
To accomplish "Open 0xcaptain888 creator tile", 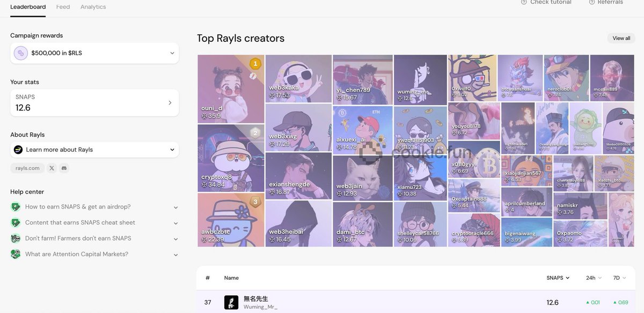I will pyautogui.click(x=474, y=195).
